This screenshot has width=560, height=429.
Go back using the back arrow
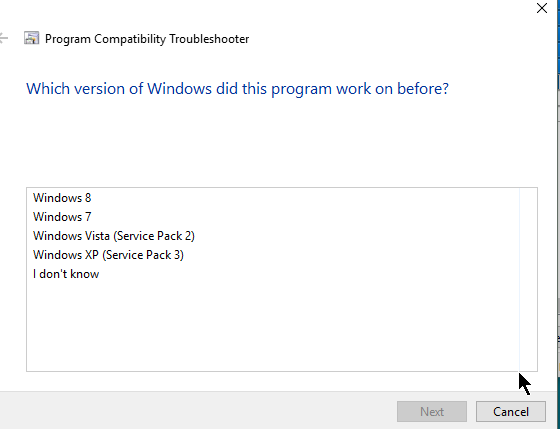click(3, 38)
